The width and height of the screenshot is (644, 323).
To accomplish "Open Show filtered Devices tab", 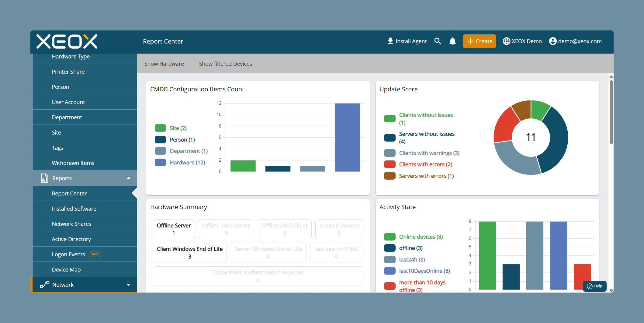I will click(x=225, y=64).
